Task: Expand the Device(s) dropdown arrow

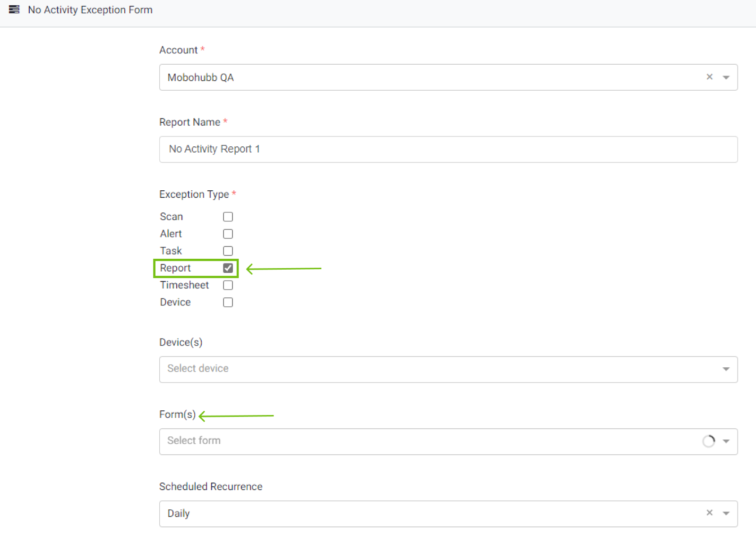Action: (x=726, y=369)
